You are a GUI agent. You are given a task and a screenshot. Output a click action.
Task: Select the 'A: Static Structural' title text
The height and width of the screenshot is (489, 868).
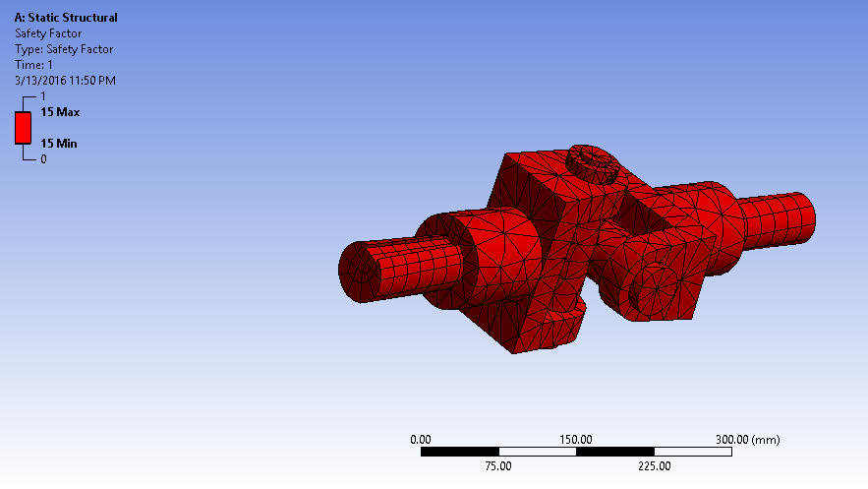(x=66, y=18)
